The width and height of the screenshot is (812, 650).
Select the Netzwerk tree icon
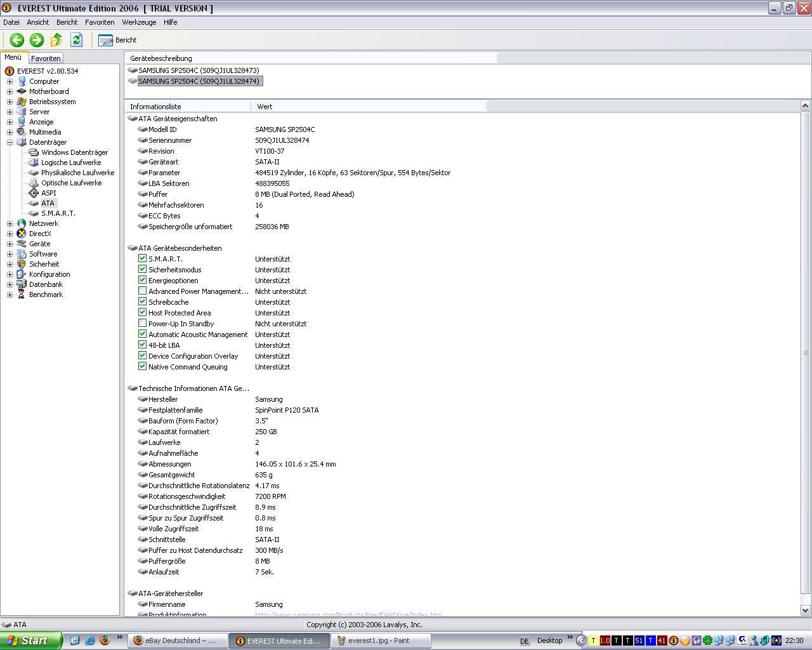pyautogui.click(x=22, y=223)
